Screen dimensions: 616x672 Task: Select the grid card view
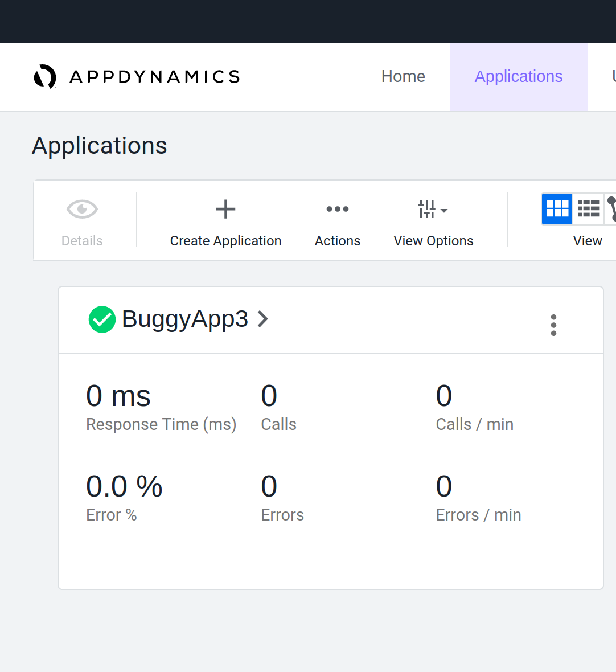(557, 209)
